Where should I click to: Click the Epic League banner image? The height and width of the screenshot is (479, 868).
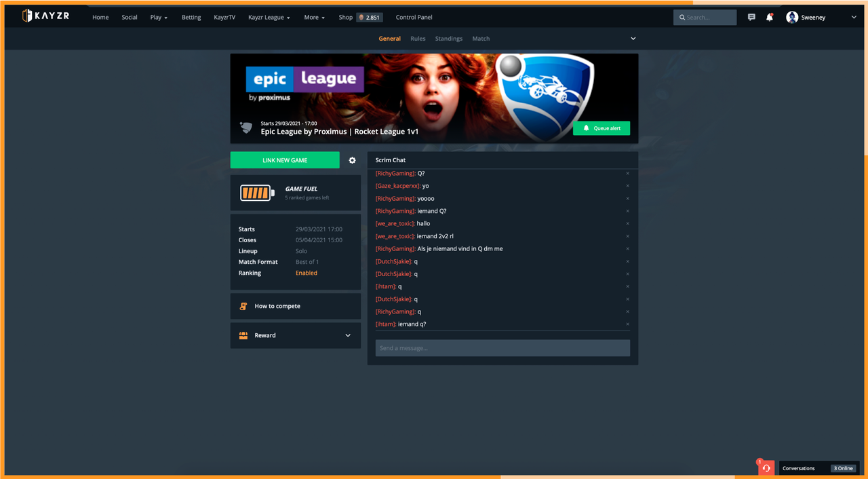pos(434,98)
